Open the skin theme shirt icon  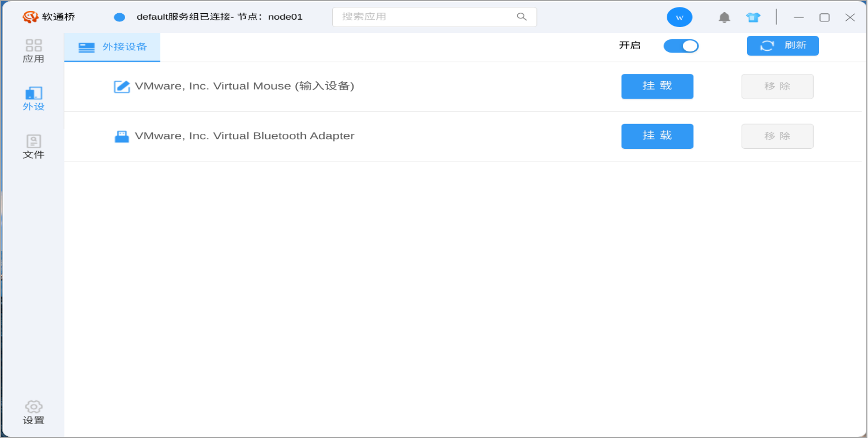(x=753, y=17)
